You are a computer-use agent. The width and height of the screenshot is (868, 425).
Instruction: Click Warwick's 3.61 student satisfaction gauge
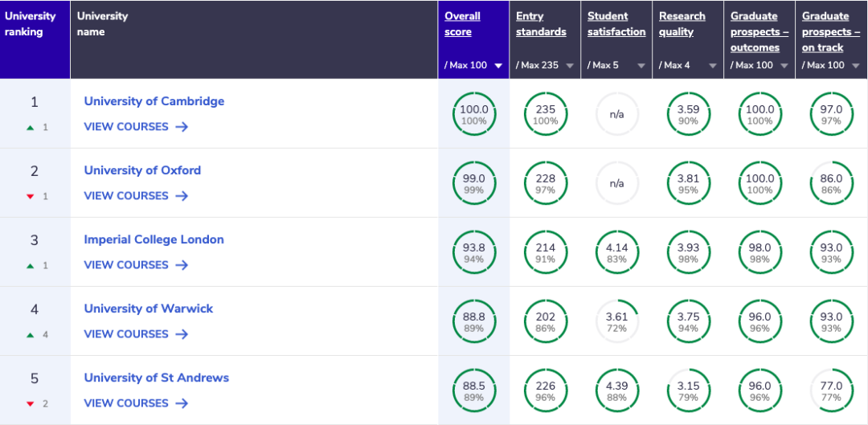coord(616,321)
